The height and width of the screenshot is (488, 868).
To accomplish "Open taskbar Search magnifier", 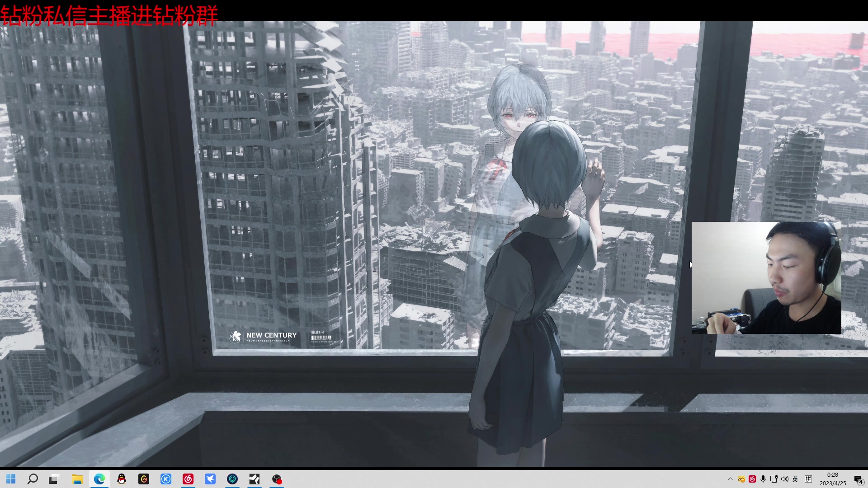I will [x=33, y=479].
